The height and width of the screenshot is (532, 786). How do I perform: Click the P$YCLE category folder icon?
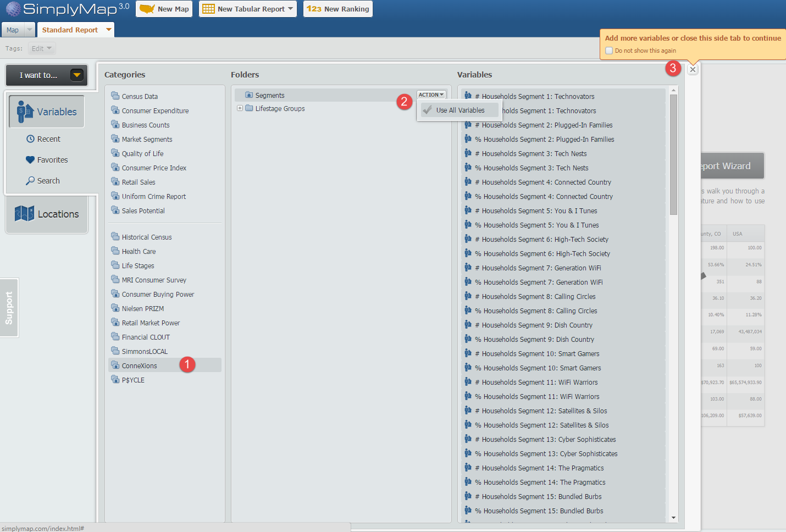tap(115, 379)
